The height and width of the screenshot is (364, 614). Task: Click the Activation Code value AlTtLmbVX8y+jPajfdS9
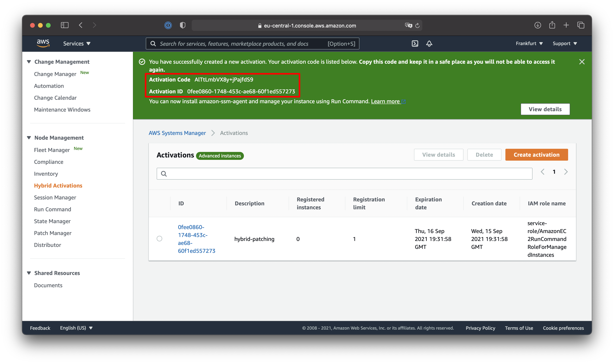click(224, 80)
